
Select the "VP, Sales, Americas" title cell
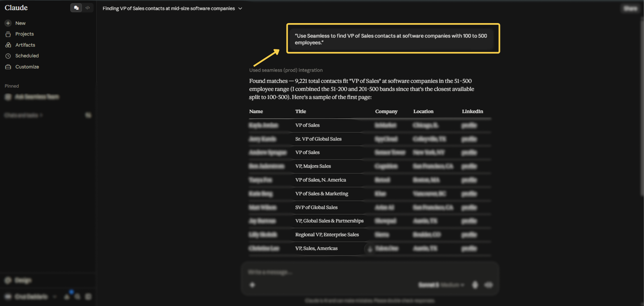pyautogui.click(x=316, y=248)
